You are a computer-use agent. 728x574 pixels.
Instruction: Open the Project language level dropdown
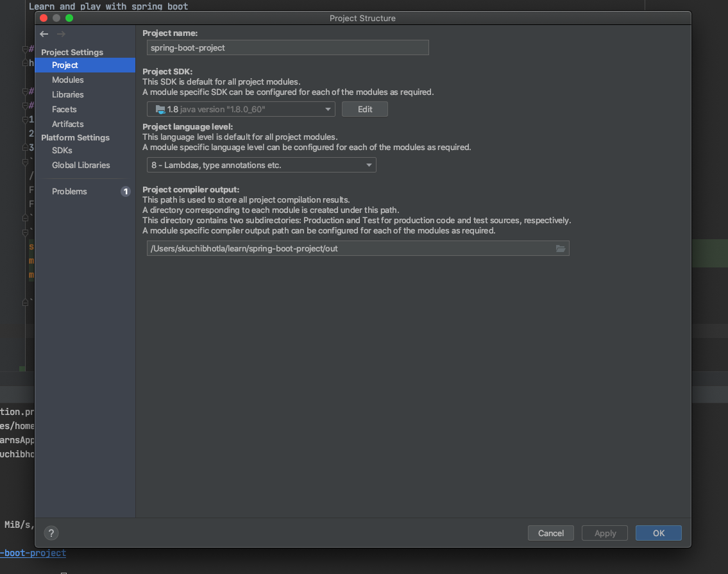click(x=369, y=165)
